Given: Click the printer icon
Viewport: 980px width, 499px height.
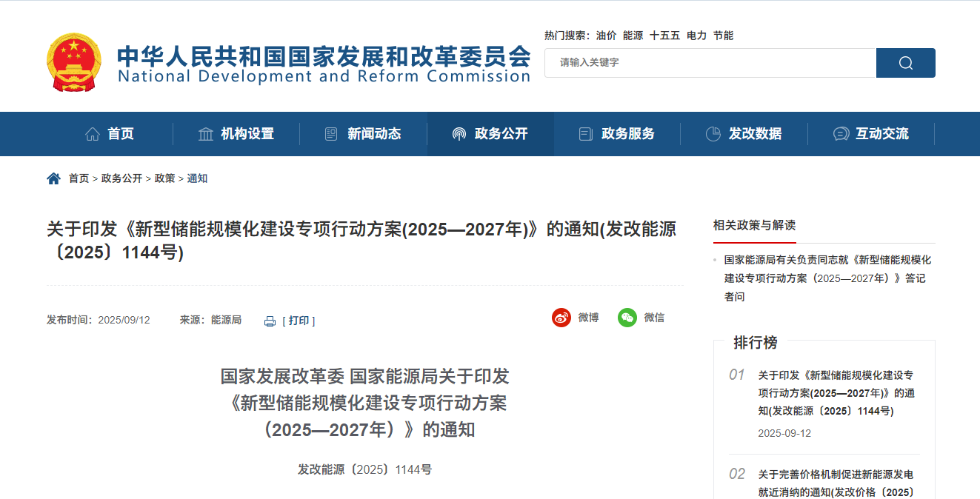Looking at the screenshot, I should pyautogui.click(x=270, y=321).
